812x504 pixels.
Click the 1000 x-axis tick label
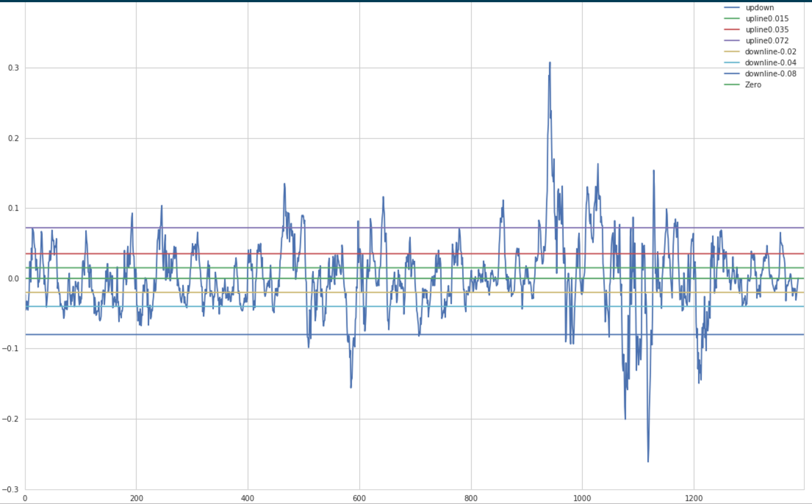582,498
